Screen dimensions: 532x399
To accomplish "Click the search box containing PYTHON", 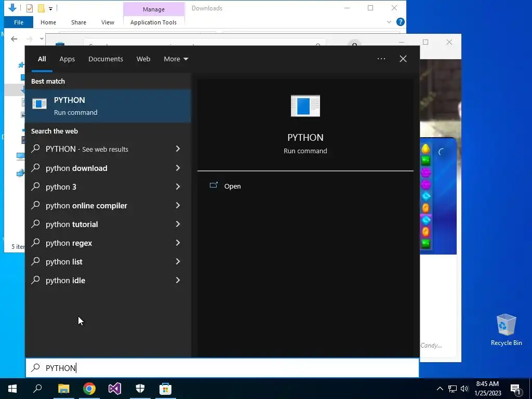I will pyautogui.click(x=222, y=368).
